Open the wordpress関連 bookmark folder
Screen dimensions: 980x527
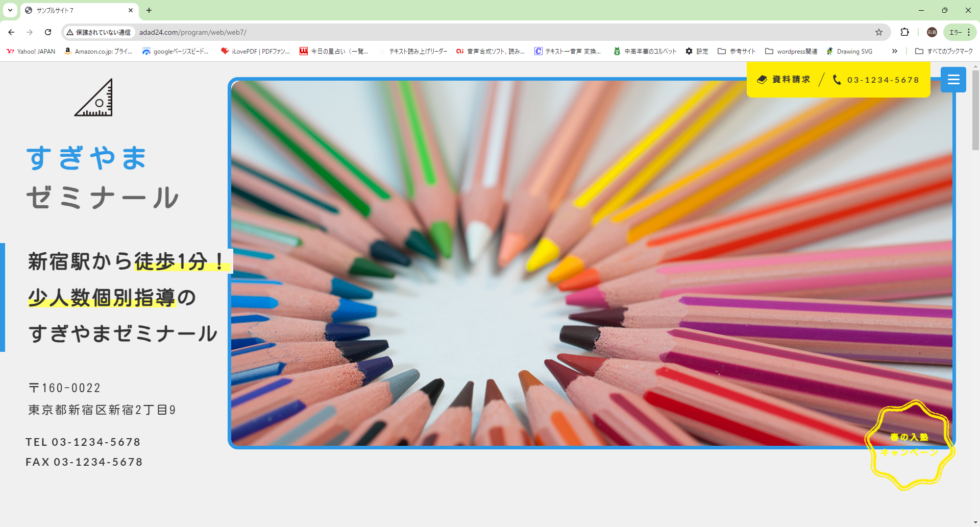(x=791, y=51)
